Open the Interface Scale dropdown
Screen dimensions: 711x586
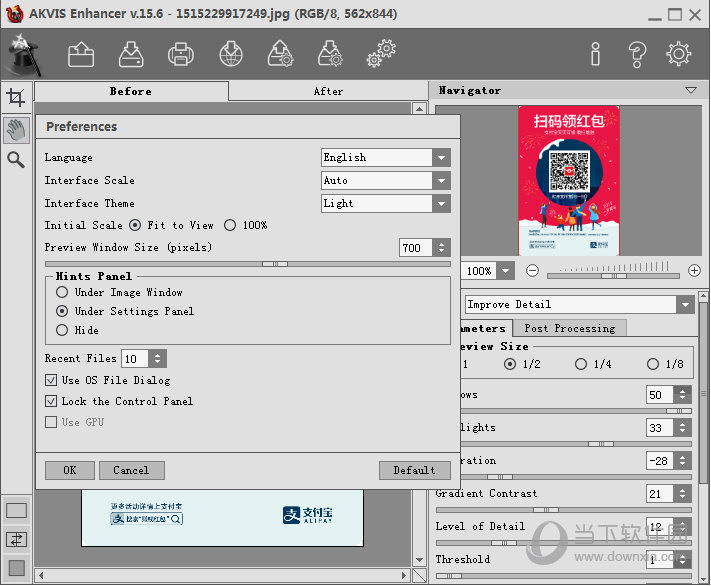pos(386,181)
